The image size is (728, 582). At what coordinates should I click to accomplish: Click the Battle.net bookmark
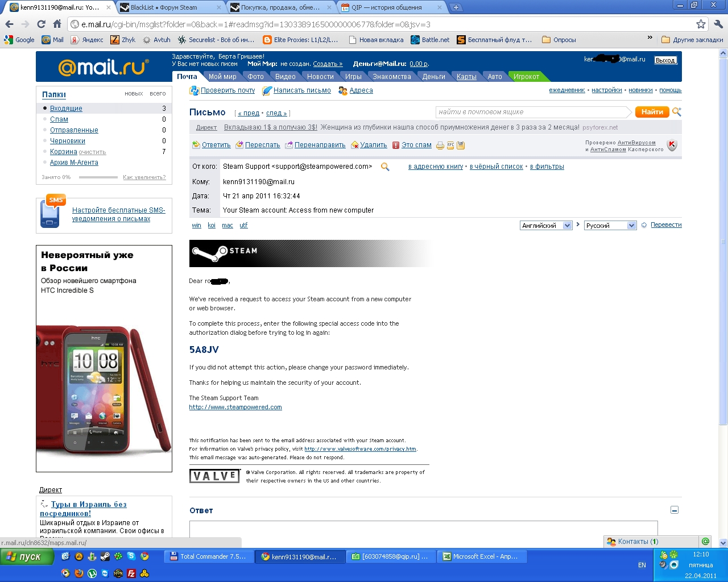pos(430,40)
